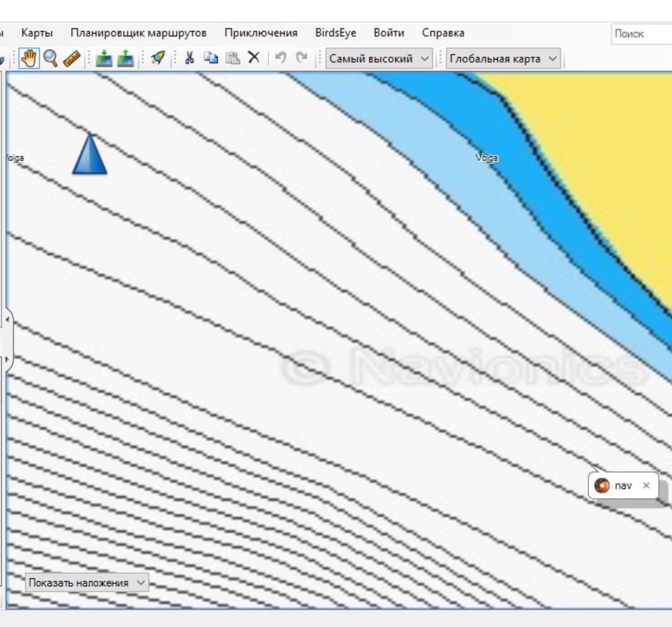Close the nav popup tag

coord(646,486)
